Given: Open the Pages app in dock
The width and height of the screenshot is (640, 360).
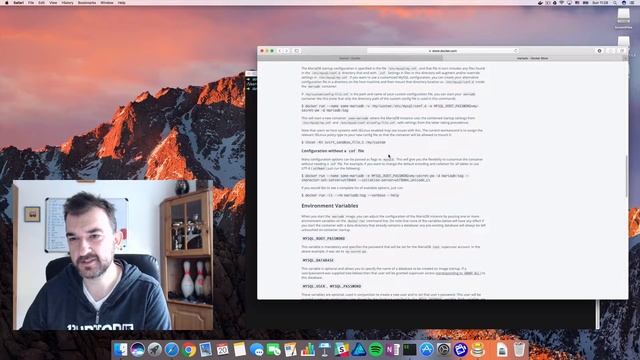Looking at the screenshot, I should (x=291, y=350).
